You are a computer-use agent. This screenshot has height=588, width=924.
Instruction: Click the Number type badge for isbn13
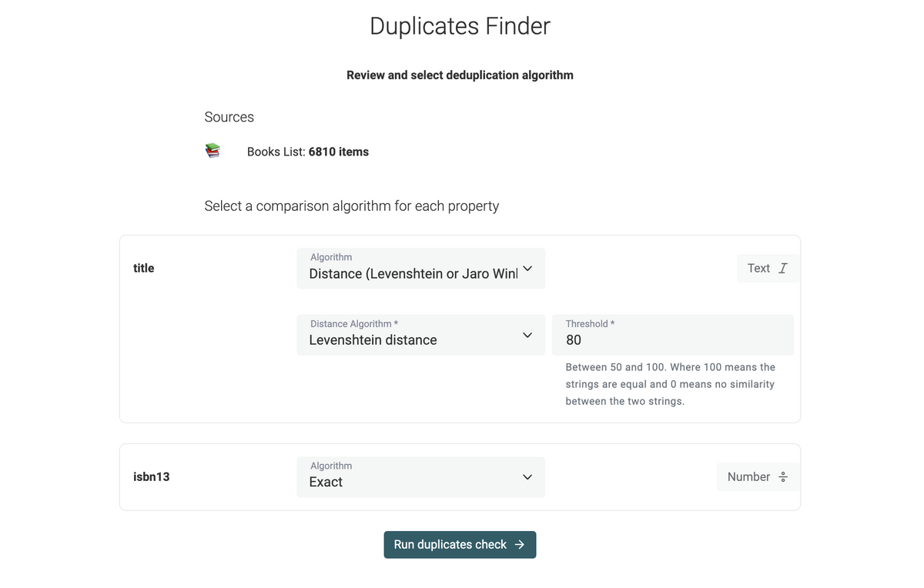coord(758,477)
